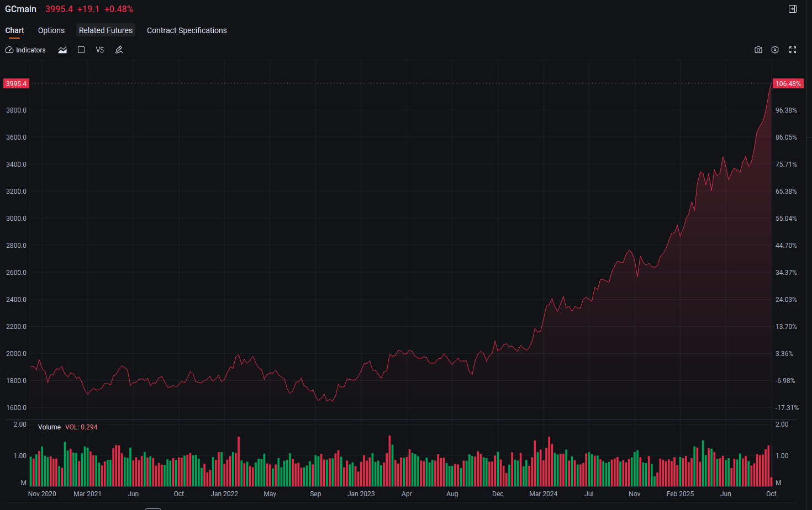This screenshot has width=812, height=510.
Task: Open the VS compare tool
Action: (x=100, y=50)
